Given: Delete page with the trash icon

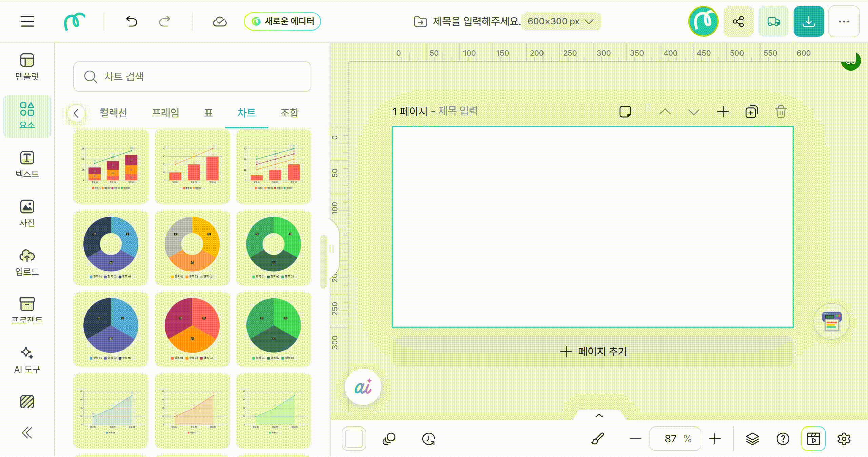Looking at the screenshot, I should (781, 112).
